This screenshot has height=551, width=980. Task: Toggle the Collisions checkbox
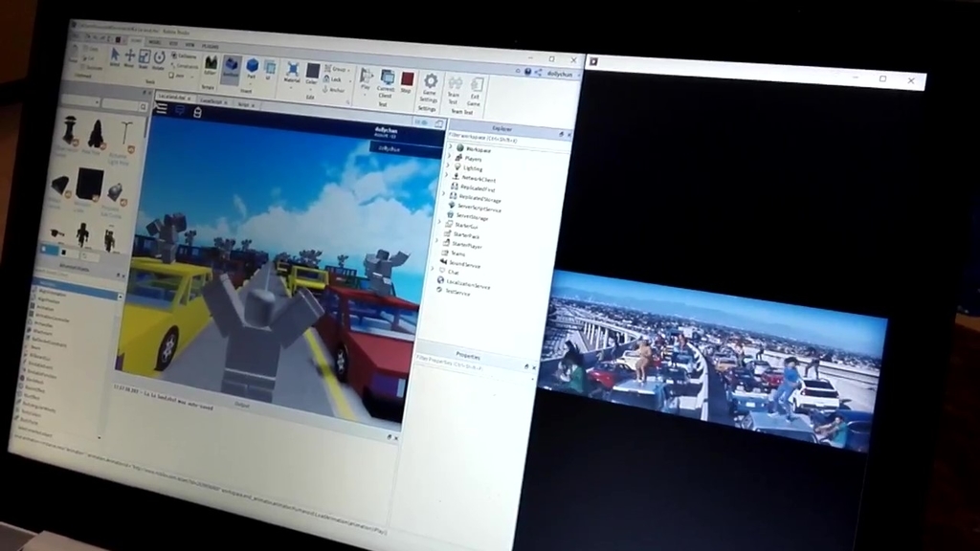coord(183,56)
